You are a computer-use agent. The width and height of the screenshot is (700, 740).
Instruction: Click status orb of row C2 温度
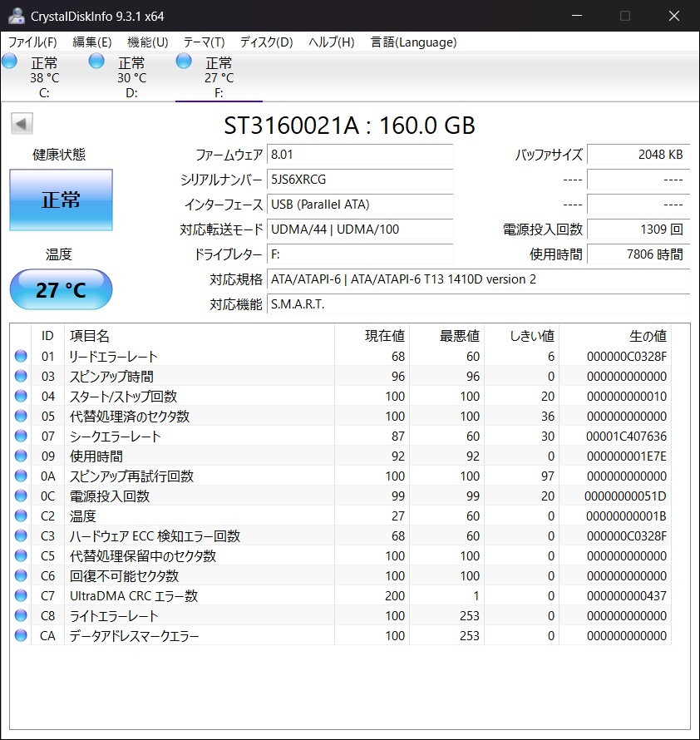point(21,516)
